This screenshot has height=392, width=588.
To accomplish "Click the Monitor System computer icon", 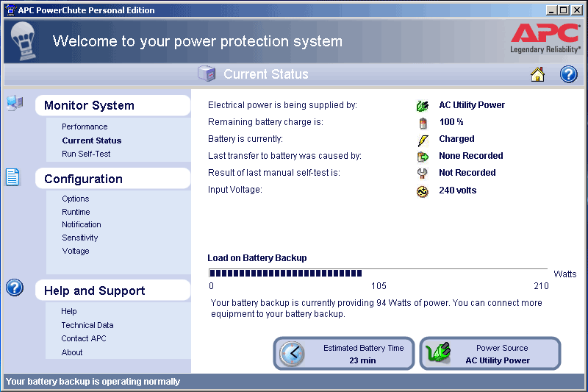I will [15, 103].
